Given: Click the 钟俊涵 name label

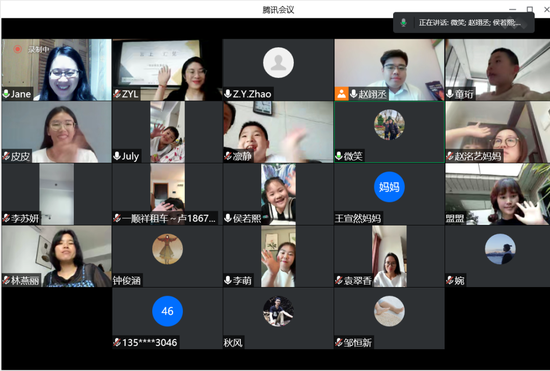Looking at the screenshot, I should [x=127, y=281].
